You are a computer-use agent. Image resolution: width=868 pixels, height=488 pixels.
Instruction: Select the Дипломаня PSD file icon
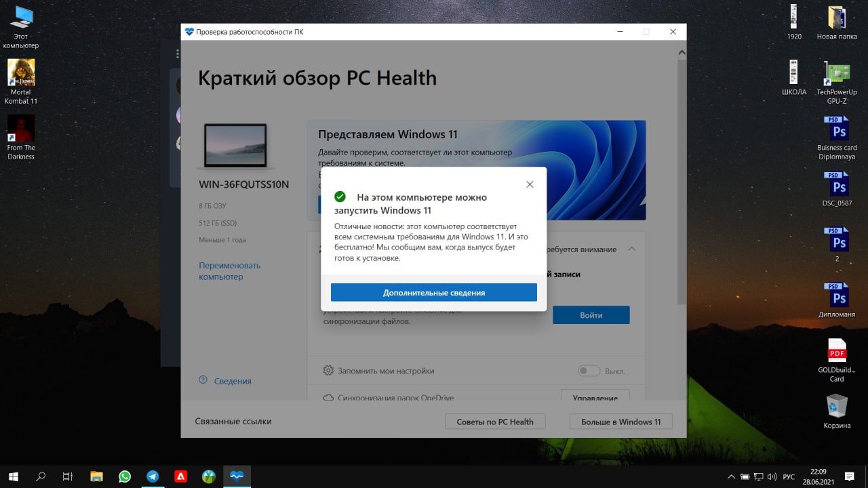(x=837, y=300)
